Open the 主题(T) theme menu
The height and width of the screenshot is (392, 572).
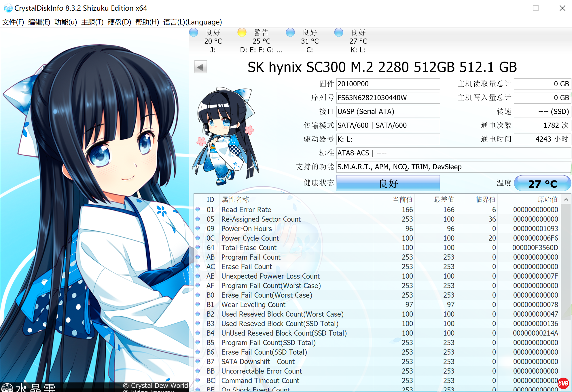point(92,22)
